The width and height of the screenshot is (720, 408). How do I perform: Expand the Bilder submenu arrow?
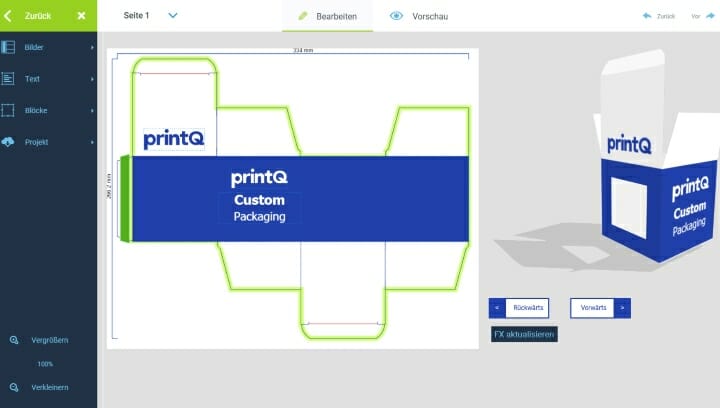tap(92, 47)
